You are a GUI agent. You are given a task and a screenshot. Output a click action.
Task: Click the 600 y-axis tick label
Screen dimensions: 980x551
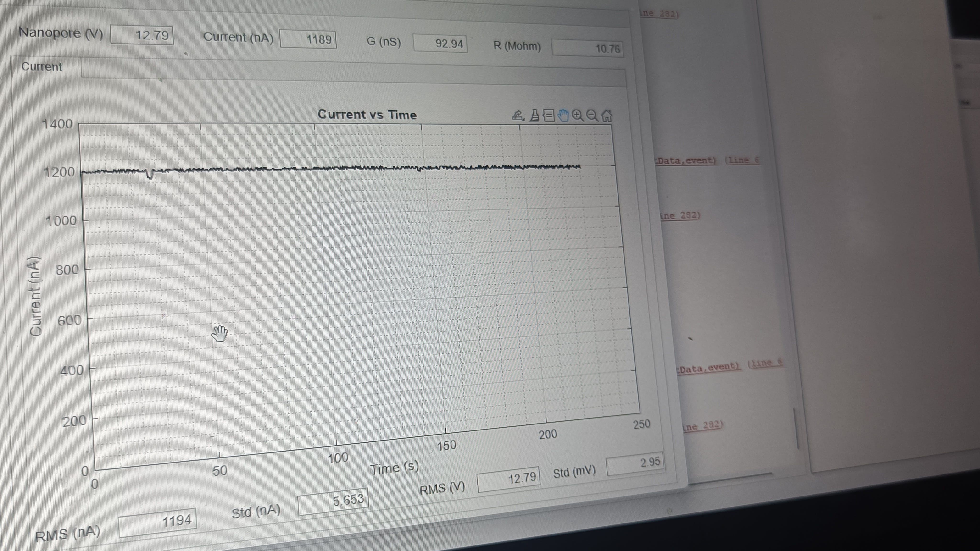point(69,320)
